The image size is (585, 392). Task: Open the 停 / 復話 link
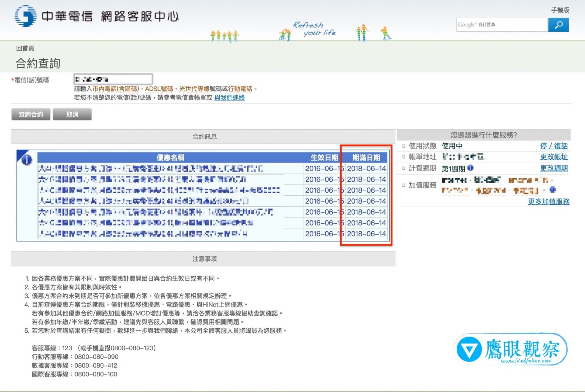(554, 146)
